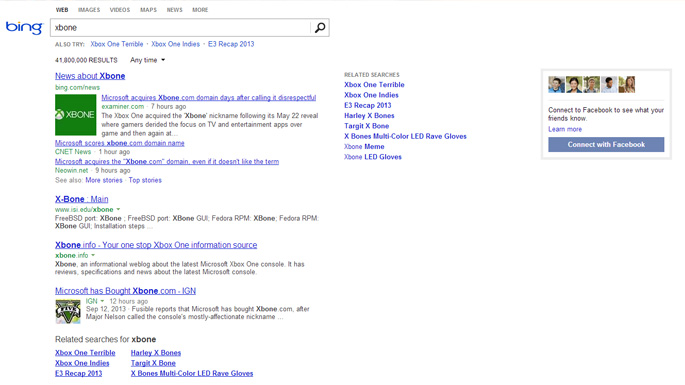This screenshot has height=385, width=685.
Task: Click sidebar related search Xbone LED Gloves
Action: point(373,157)
